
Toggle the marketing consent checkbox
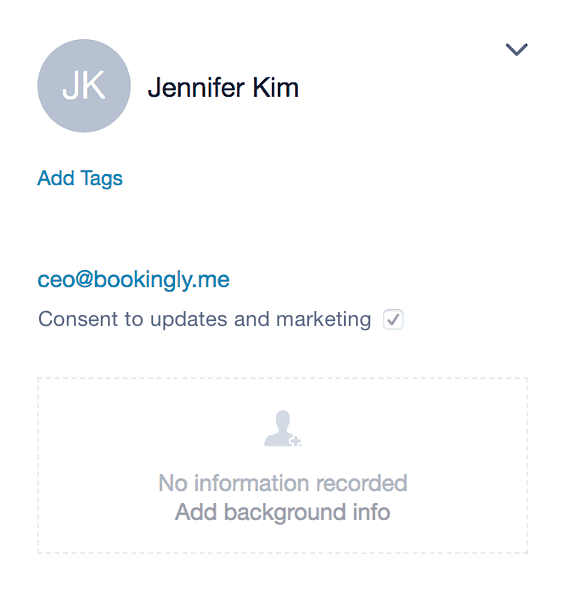393,320
